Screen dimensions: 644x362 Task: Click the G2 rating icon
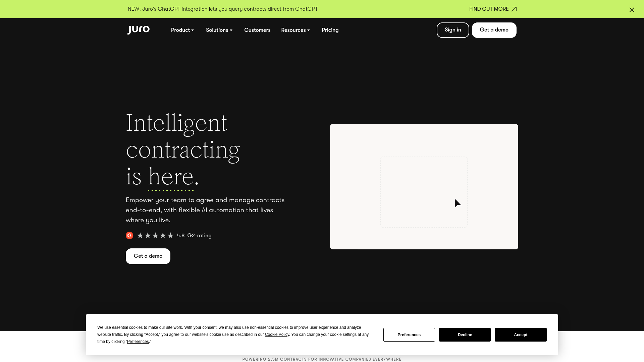click(x=129, y=235)
